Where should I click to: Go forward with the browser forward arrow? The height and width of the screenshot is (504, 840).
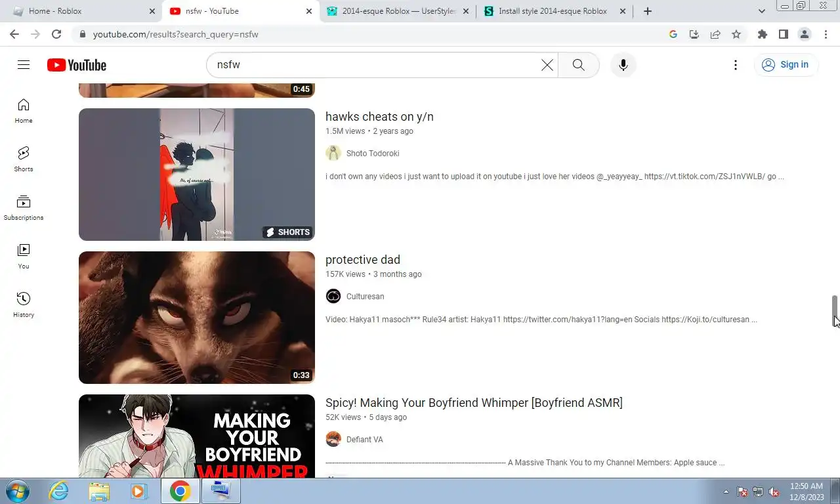click(x=35, y=34)
